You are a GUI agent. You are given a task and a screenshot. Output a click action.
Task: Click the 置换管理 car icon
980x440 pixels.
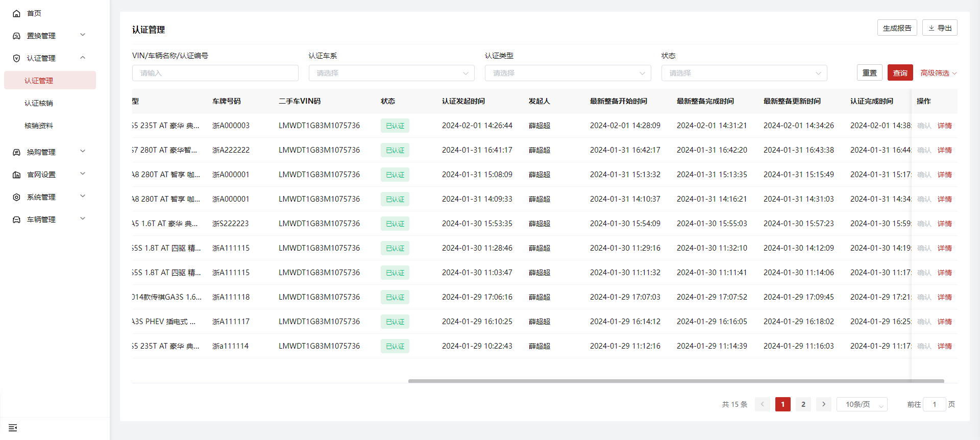pyautogui.click(x=16, y=36)
